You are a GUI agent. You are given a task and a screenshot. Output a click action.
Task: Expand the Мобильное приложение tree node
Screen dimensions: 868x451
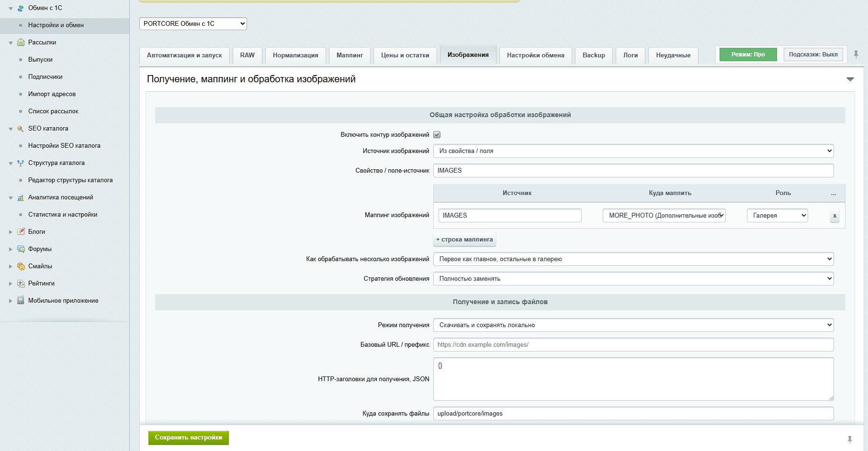11,301
